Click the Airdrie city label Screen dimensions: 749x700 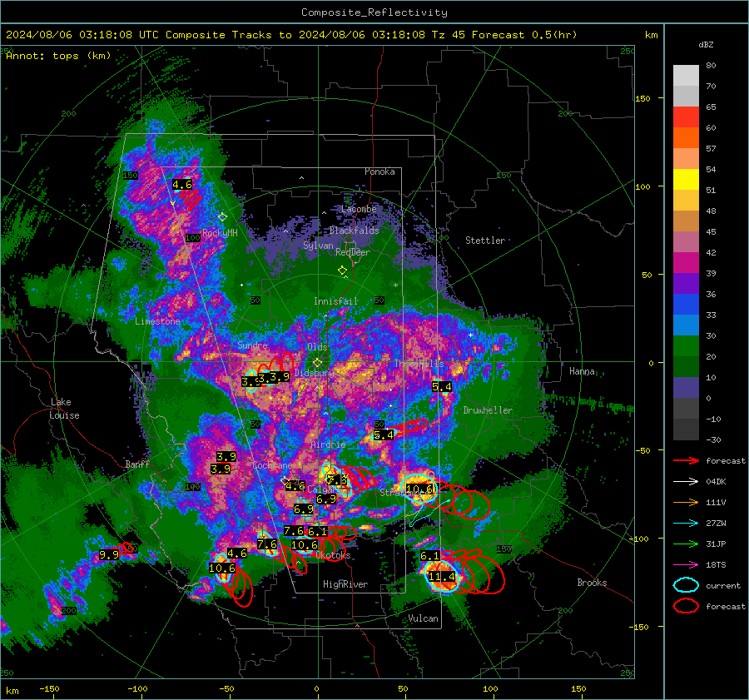[328, 444]
